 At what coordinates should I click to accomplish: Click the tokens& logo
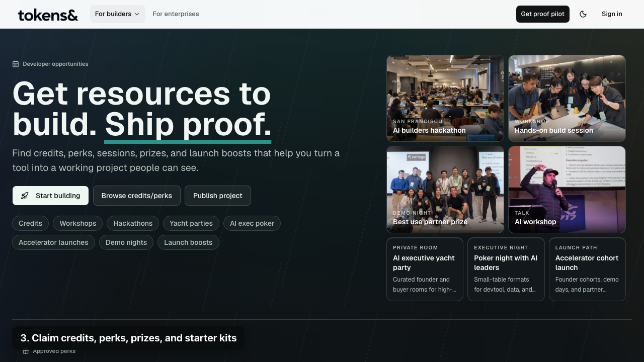pos(48,15)
